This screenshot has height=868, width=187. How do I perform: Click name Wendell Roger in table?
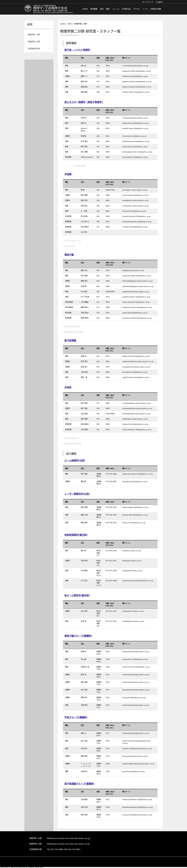83,129
